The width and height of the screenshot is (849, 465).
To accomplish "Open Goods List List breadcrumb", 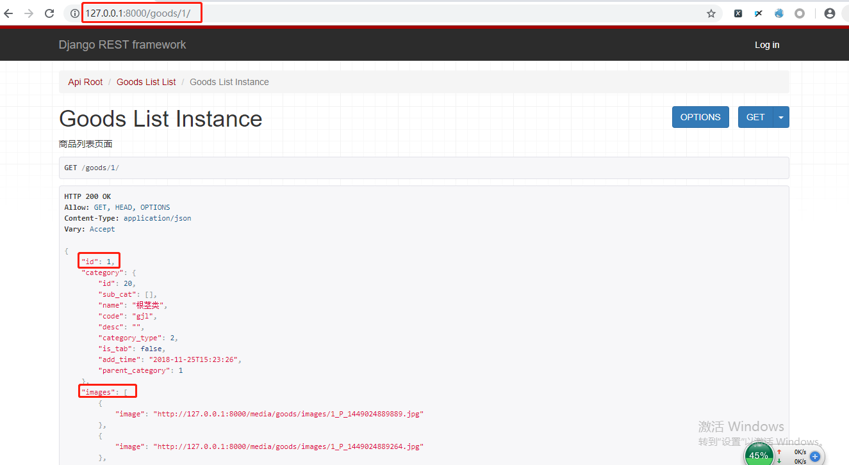I will (146, 82).
